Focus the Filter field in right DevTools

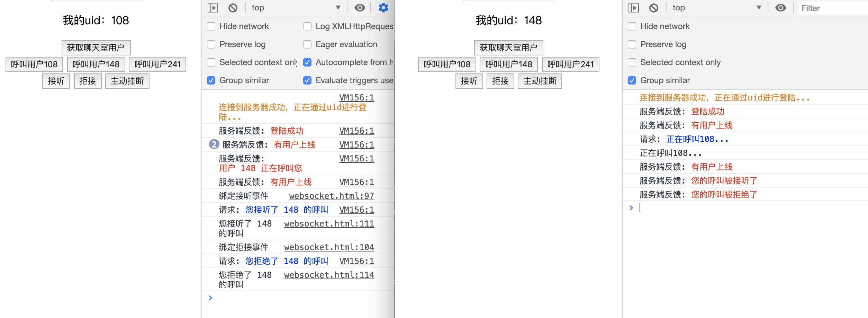[833, 8]
